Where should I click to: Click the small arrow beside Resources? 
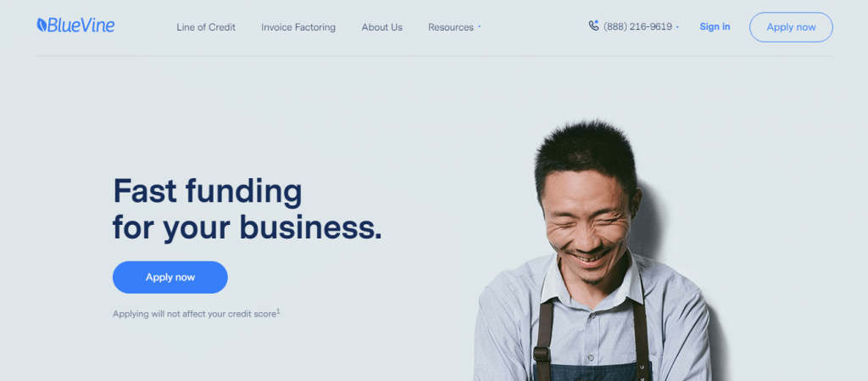pos(479,26)
